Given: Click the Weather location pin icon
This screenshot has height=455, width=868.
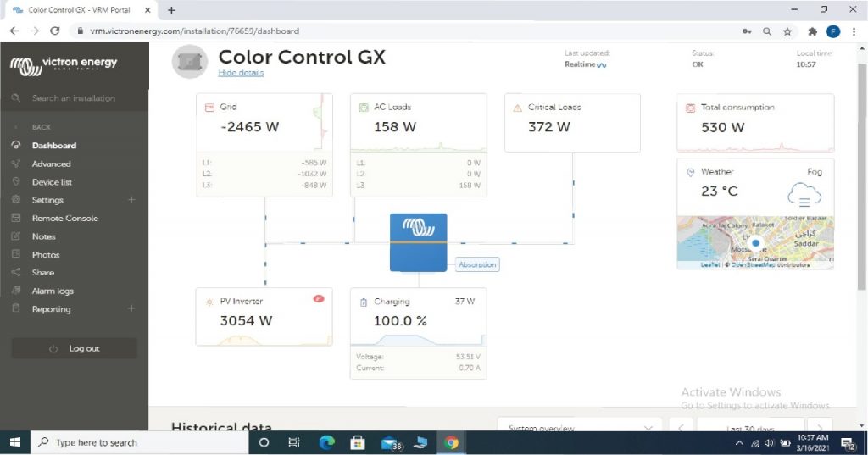Looking at the screenshot, I should coord(690,172).
